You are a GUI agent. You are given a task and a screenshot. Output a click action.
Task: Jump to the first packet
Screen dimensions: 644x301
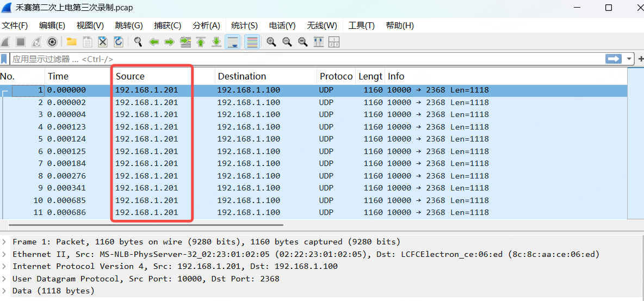coord(201,42)
